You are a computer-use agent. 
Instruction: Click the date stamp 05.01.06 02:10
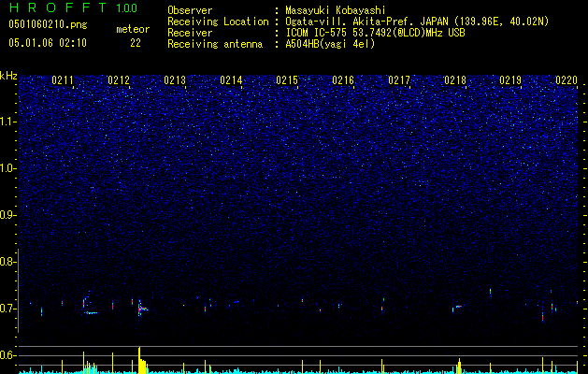(48, 43)
